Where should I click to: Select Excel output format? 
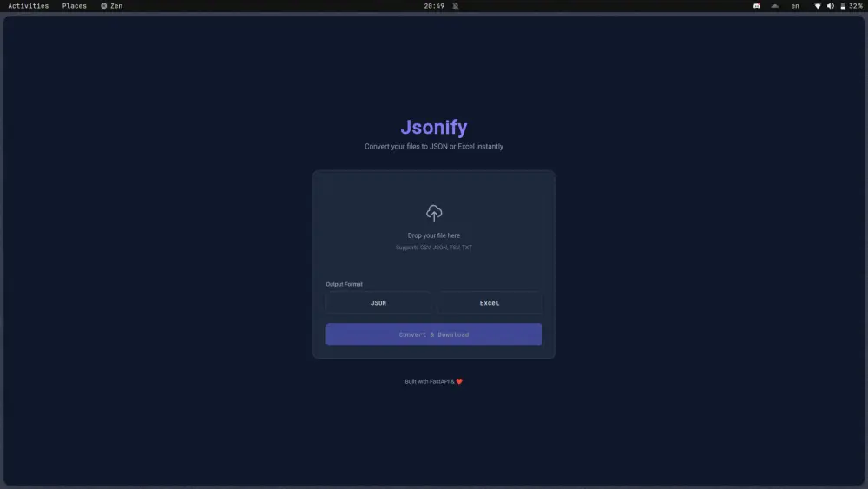click(x=490, y=303)
